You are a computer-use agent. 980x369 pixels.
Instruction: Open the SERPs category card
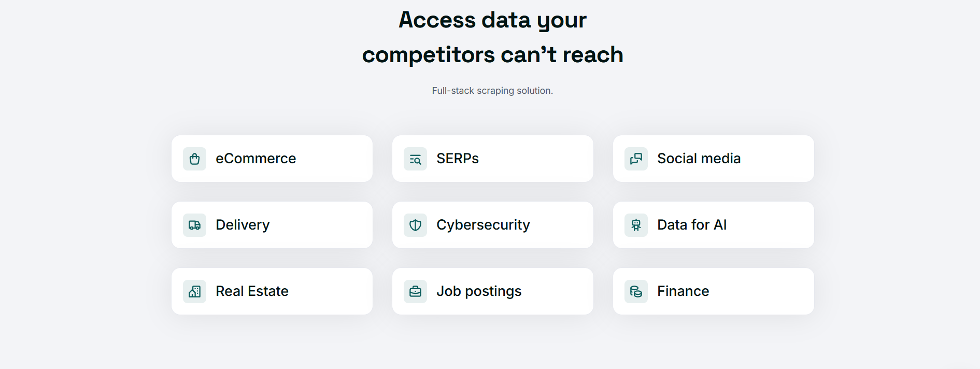pyautogui.click(x=492, y=159)
